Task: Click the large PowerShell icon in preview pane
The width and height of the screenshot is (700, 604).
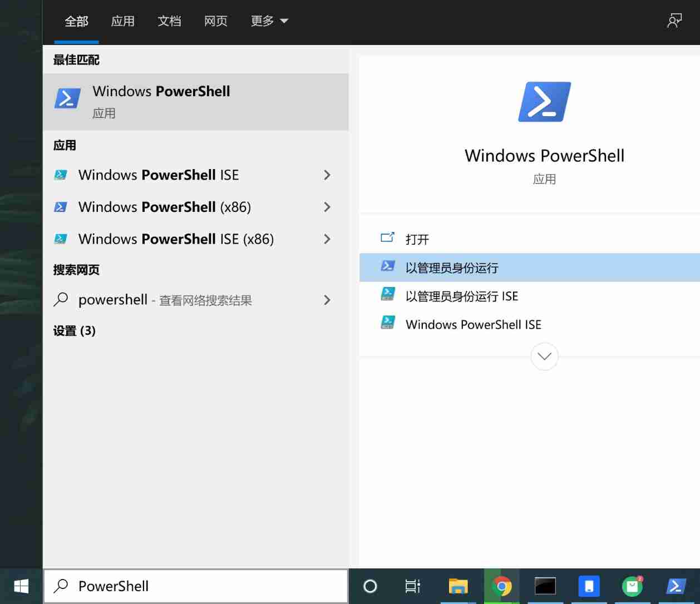Action: click(544, 102)
